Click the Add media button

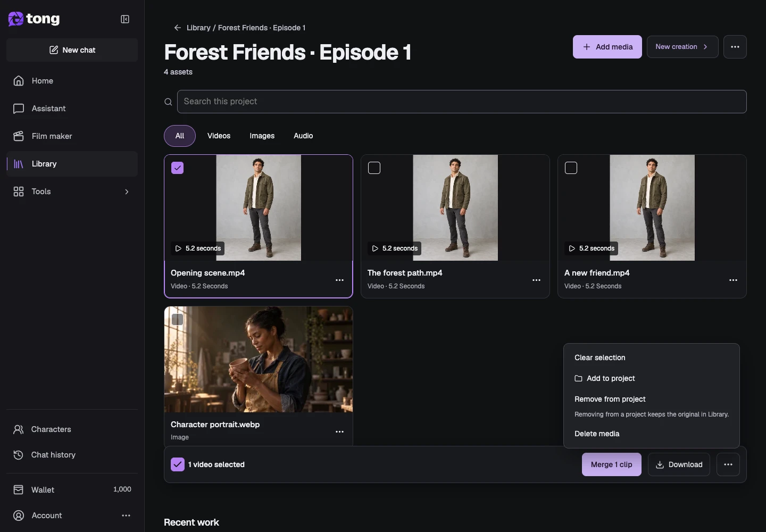point(607,47)
